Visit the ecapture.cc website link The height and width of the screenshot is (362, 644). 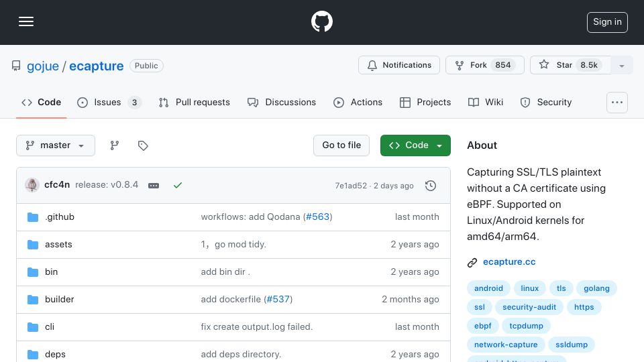tap(509, 262)
